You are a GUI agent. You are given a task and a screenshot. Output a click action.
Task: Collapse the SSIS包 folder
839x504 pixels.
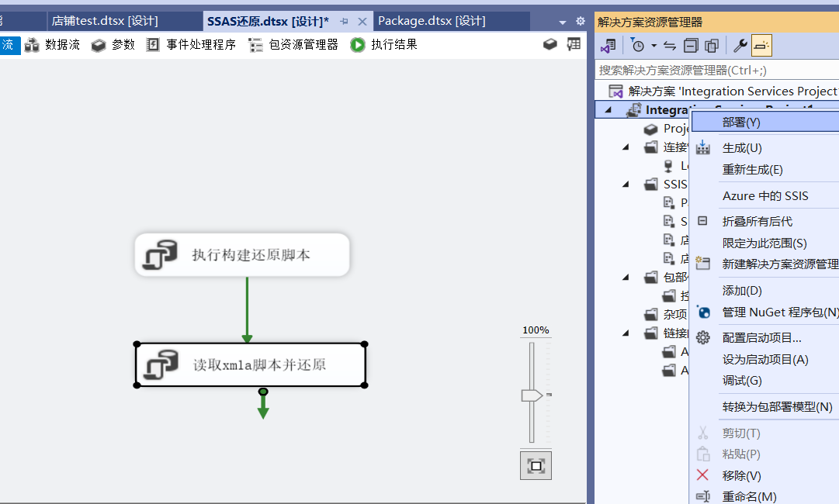coord(626,185)
